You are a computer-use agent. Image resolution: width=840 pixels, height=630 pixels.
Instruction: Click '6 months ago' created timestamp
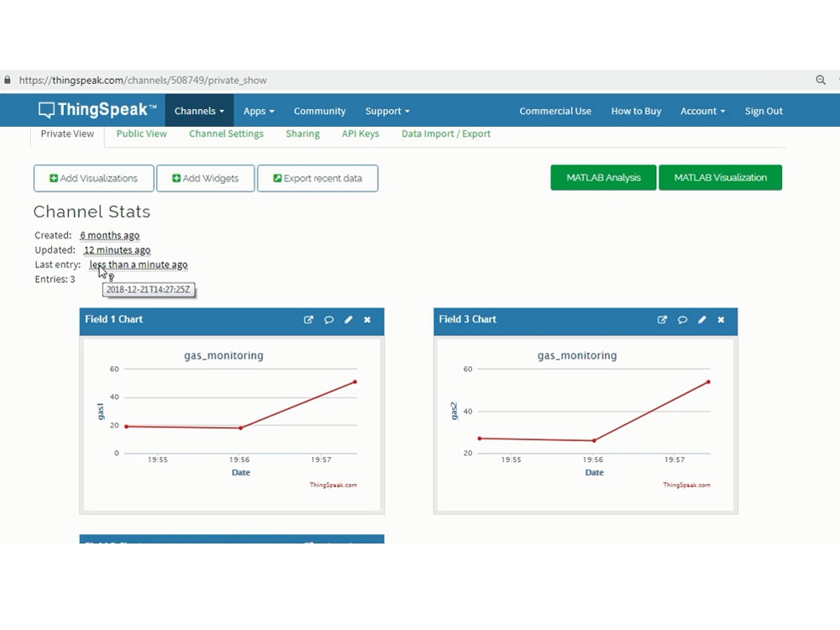(x=110, y=236)
